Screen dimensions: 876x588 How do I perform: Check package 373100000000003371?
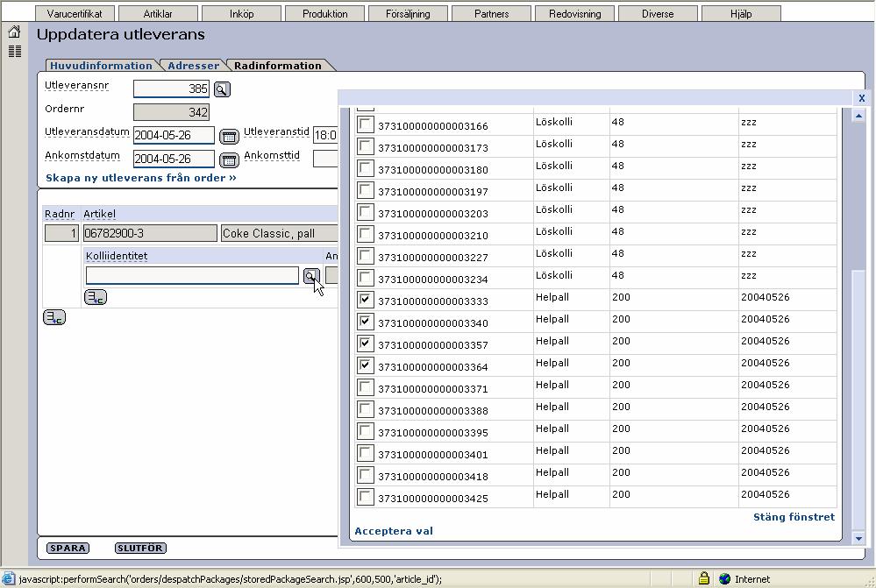366,387
